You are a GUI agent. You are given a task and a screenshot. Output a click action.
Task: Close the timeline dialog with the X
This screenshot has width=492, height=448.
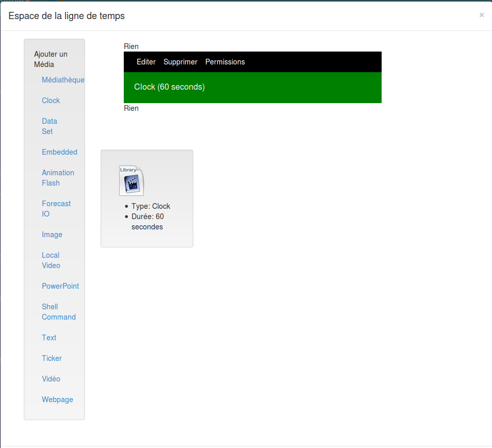coord(481,15)
